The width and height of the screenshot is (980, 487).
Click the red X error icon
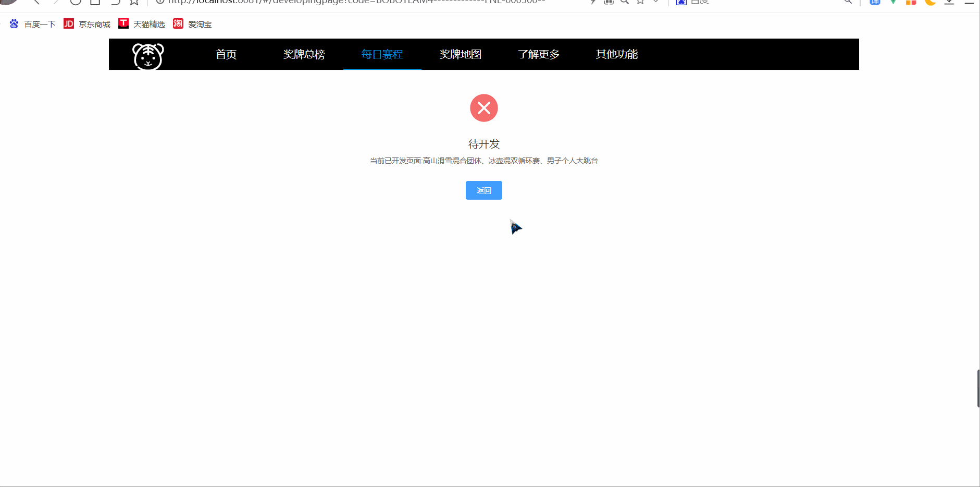click(484, 108)
